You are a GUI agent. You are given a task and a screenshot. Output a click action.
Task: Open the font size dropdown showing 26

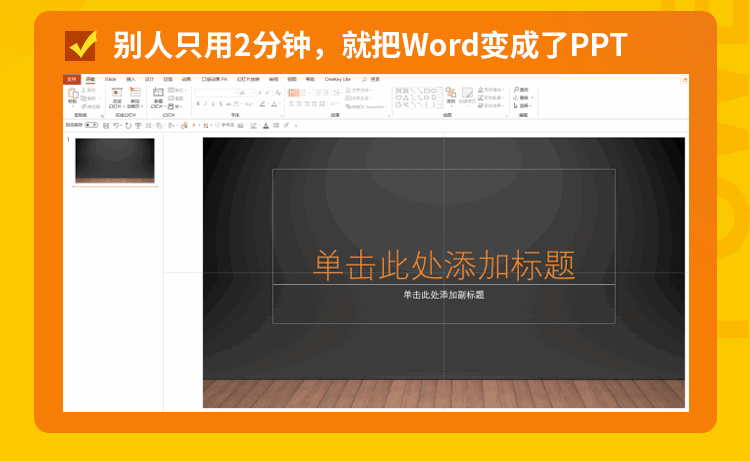click(x=247, y=93)
